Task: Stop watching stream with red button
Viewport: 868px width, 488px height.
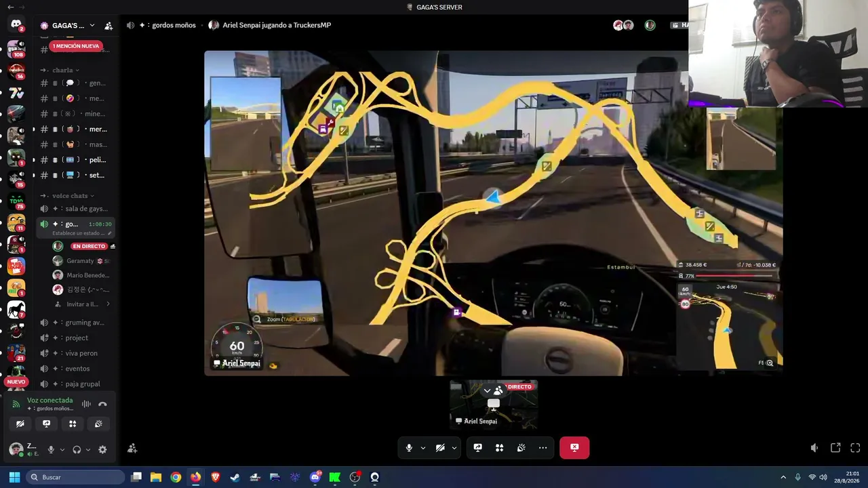Action: click(x=574, y=447)
